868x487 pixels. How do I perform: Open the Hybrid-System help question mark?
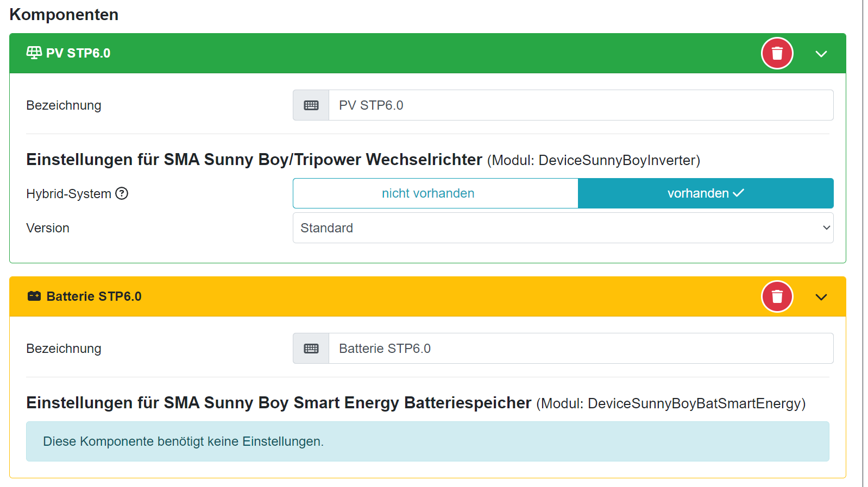coord(122,193)
